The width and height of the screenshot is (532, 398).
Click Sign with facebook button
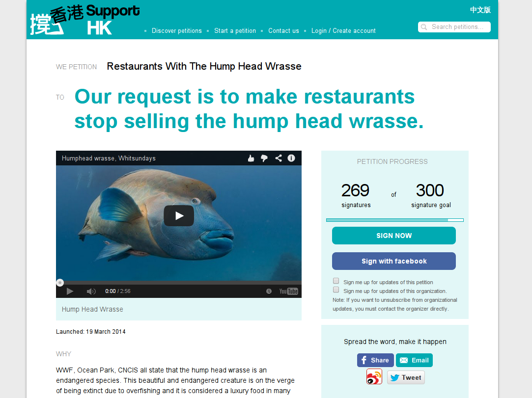point(394,261)
